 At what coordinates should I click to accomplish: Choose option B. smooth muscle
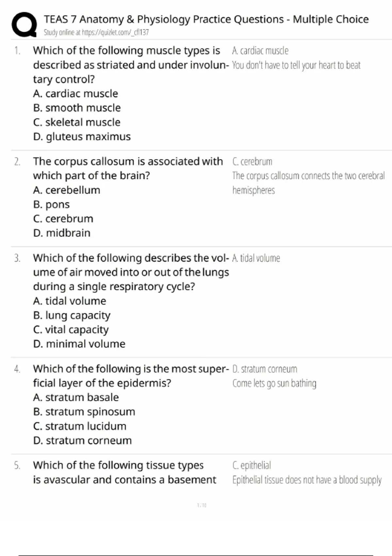click(77, 108)
